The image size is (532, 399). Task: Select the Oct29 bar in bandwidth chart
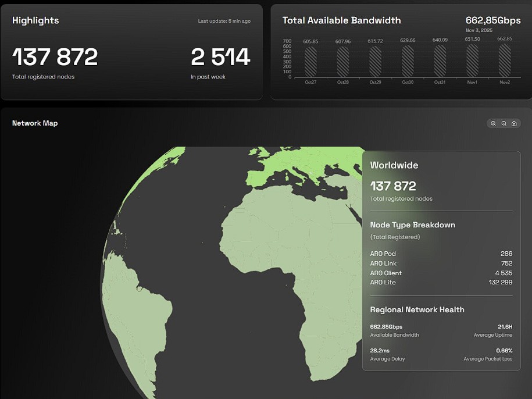click(x=376, y=62)
